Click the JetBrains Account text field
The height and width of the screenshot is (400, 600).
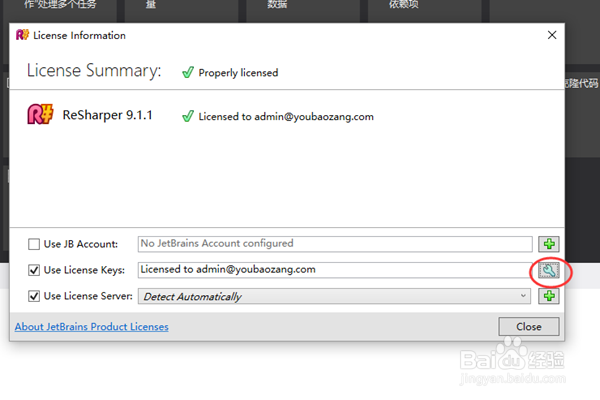click(x=335, y=244)
